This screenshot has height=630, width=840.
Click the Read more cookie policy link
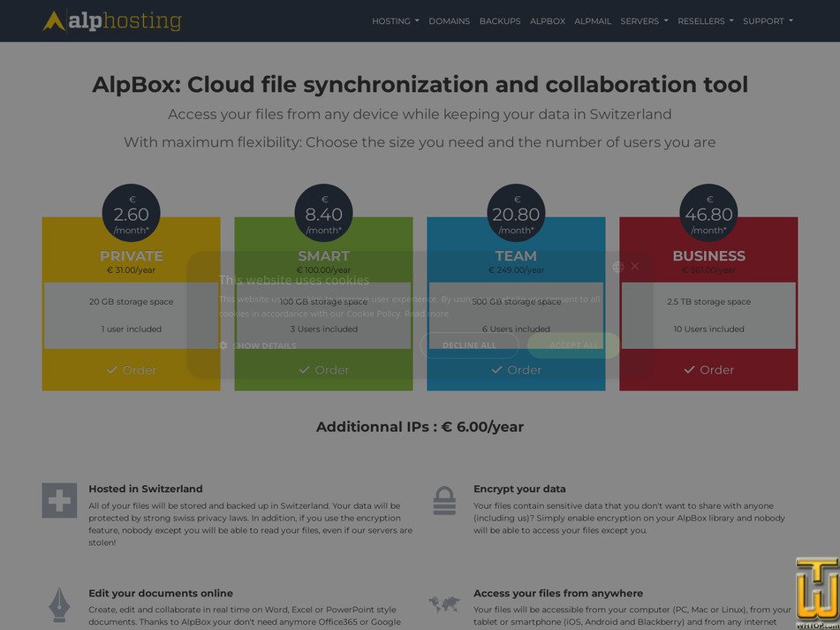427,314
